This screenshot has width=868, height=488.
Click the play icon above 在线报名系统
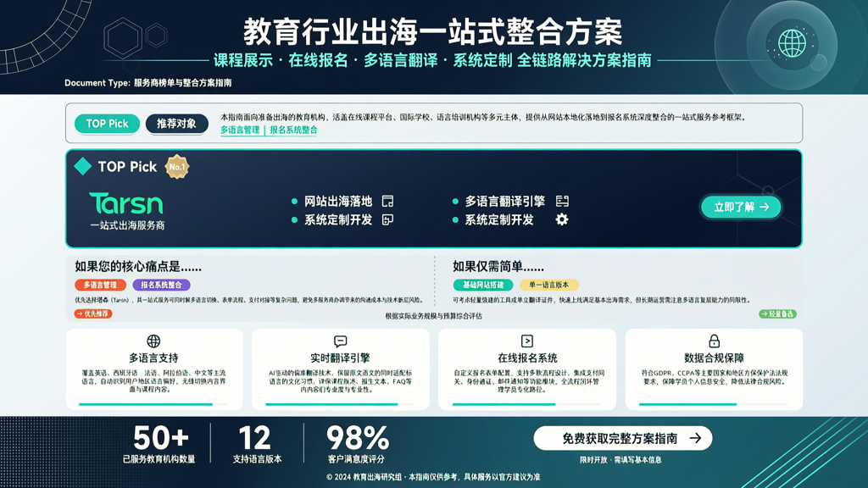pos(527,341)
